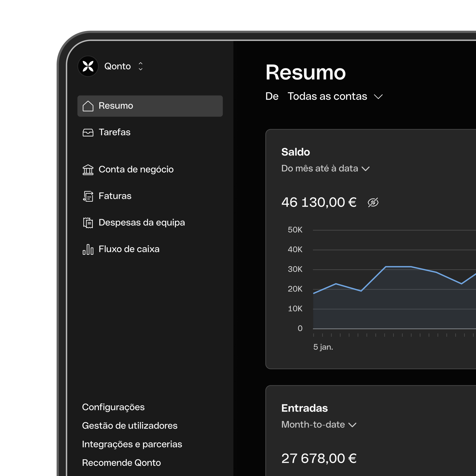Open Gestão de utilizadores link
The image size is (476, 476).
(x=130, y=426)
